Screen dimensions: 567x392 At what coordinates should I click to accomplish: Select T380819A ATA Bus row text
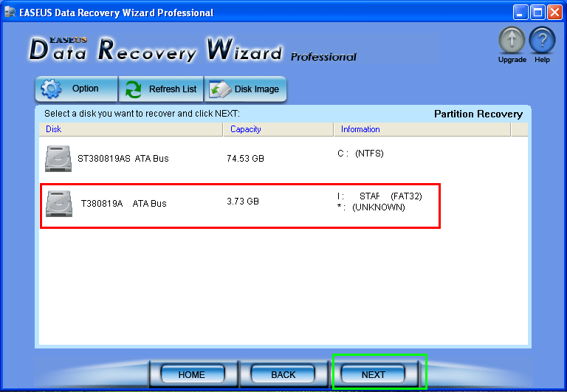pyautogui.click(x=124, y=204)
